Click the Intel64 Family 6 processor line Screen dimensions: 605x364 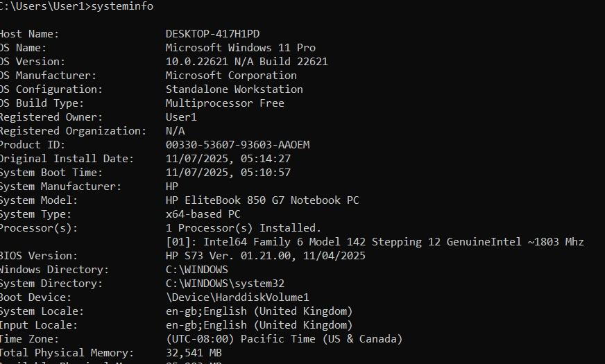tap(375, 242)
